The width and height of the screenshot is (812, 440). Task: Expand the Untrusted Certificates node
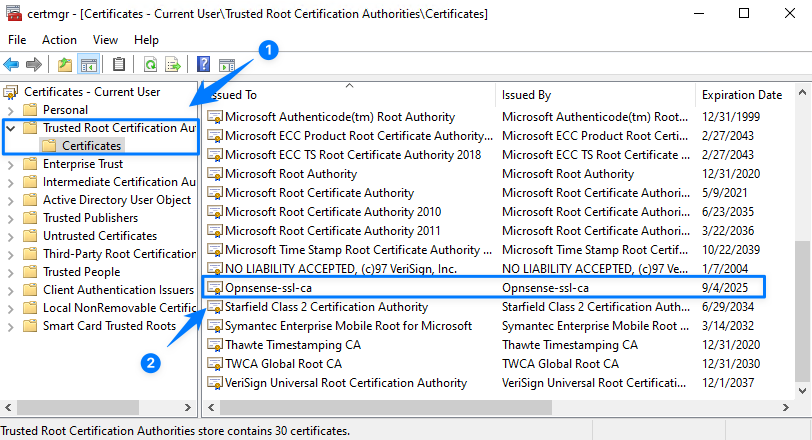tap(10, 237)
